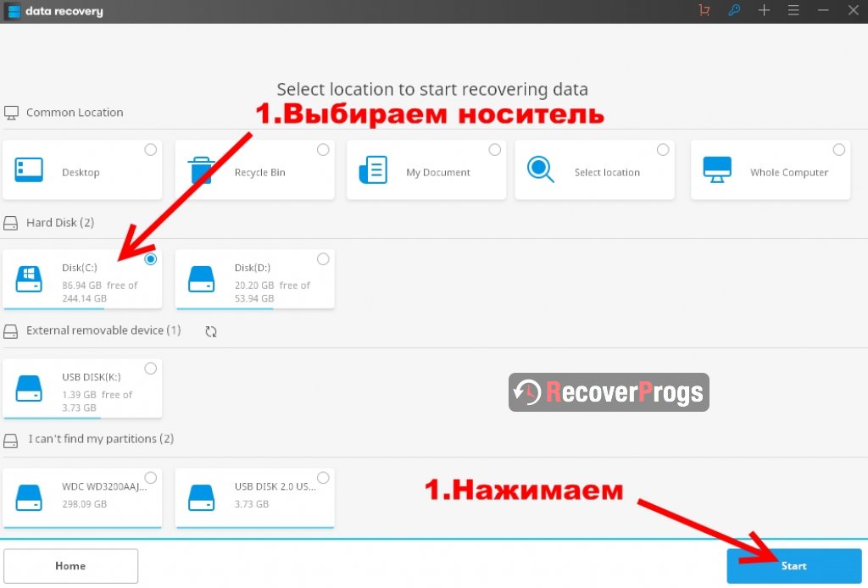Click the Disk(D:) usage bar
This screenshot has height=588, width=868.
(x=254, y=308)
